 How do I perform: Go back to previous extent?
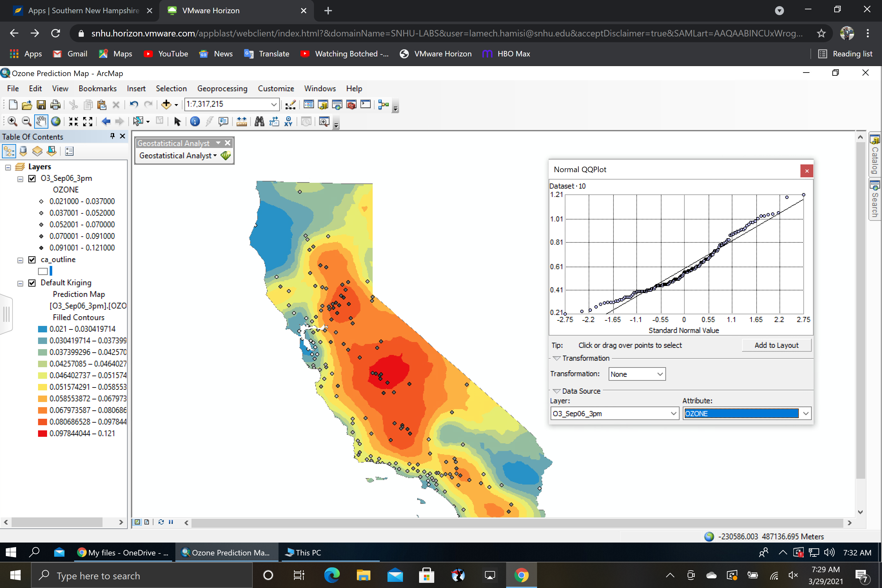point(106,122)
